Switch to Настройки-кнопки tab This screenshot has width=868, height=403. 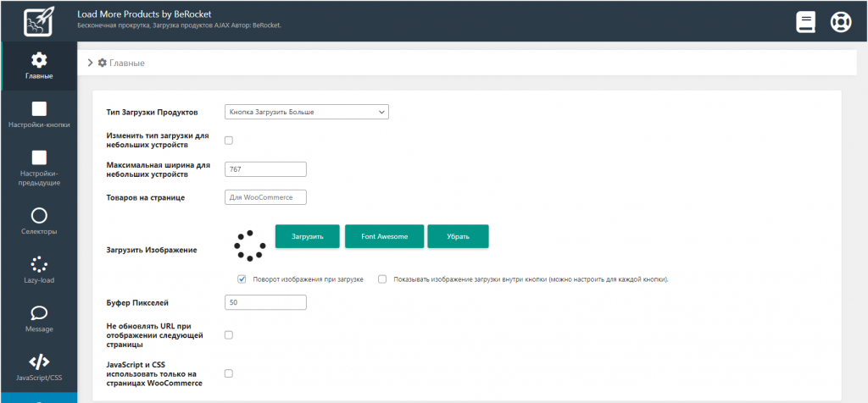point(38,116)
